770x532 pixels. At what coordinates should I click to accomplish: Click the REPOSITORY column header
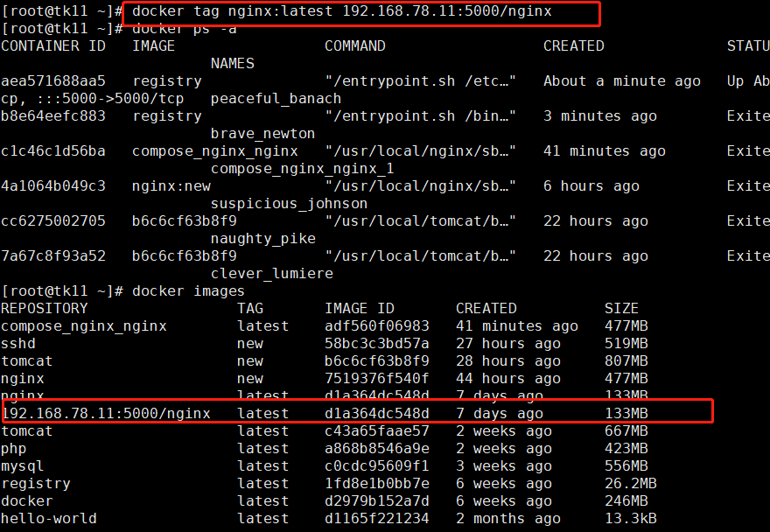45,309
